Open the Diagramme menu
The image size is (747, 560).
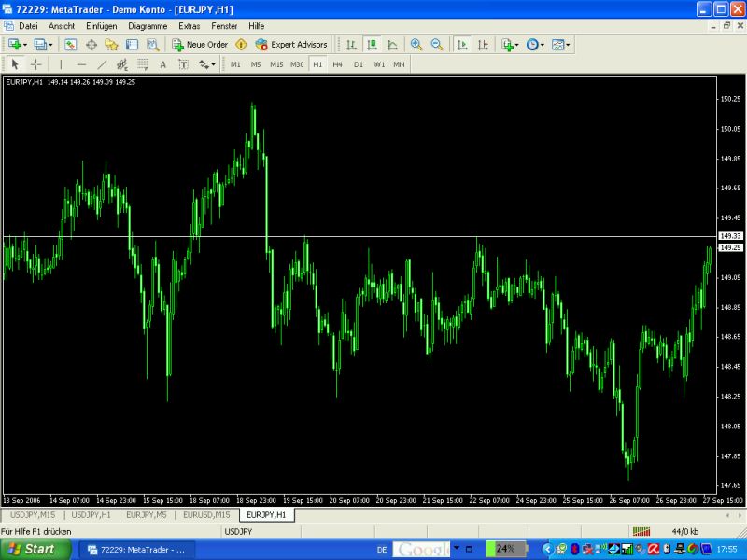pyautogui.click(x=148, y=26)
